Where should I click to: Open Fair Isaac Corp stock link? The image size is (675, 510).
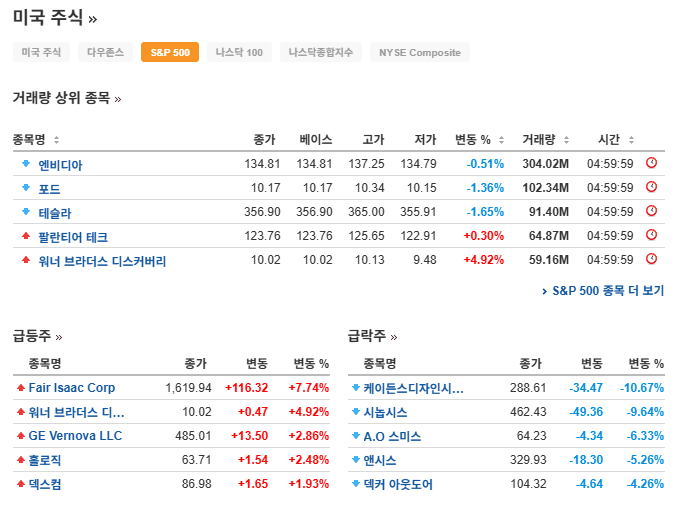click(72, 387)
